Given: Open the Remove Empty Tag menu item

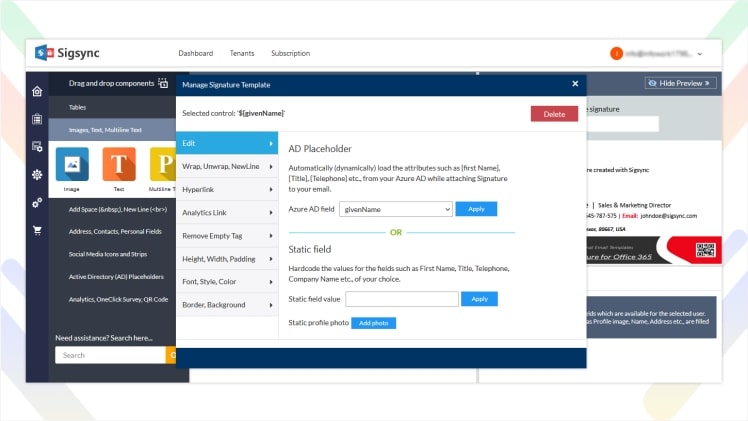Looking at the screenshot, I should click(x=227, y=236).
